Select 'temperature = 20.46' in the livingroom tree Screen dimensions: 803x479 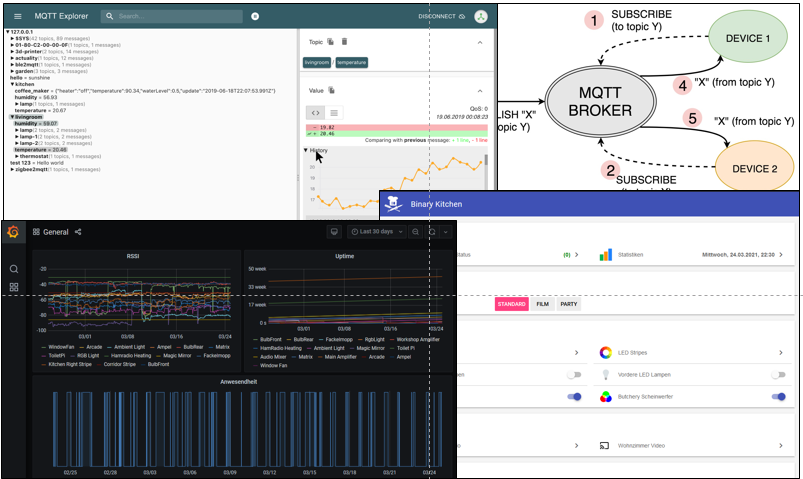click(40, 150)
